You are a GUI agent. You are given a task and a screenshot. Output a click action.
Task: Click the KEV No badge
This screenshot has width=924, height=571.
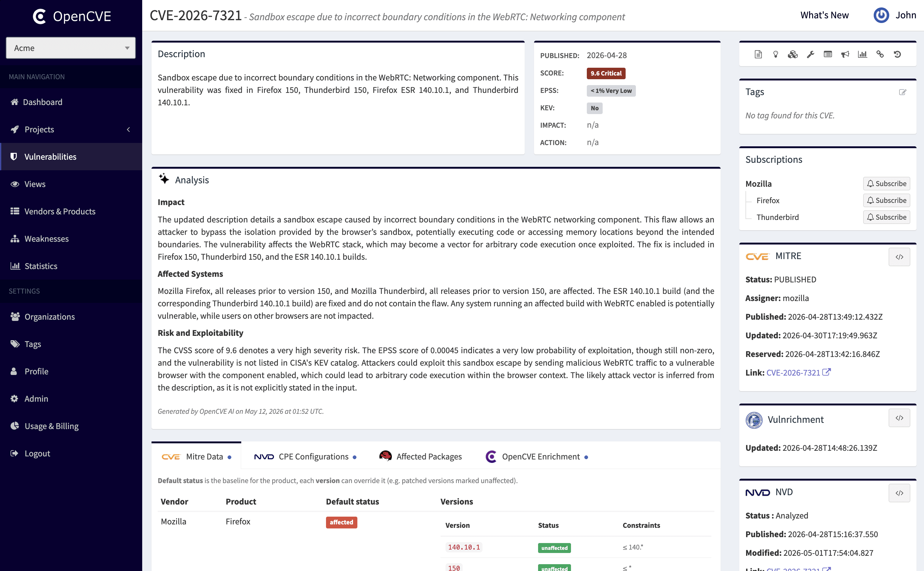point(595,108)
